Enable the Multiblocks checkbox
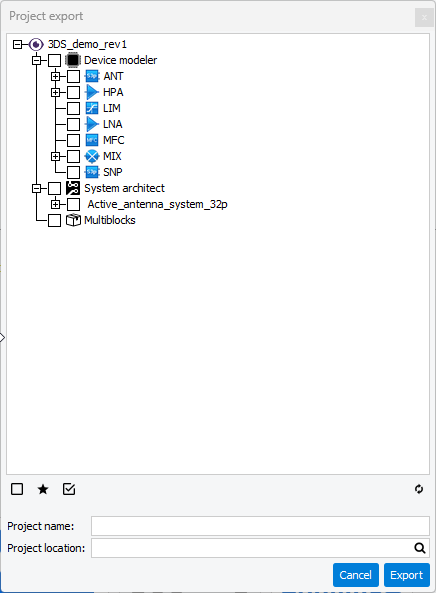Viewport: 436px width, 593px height. [54, 220]
